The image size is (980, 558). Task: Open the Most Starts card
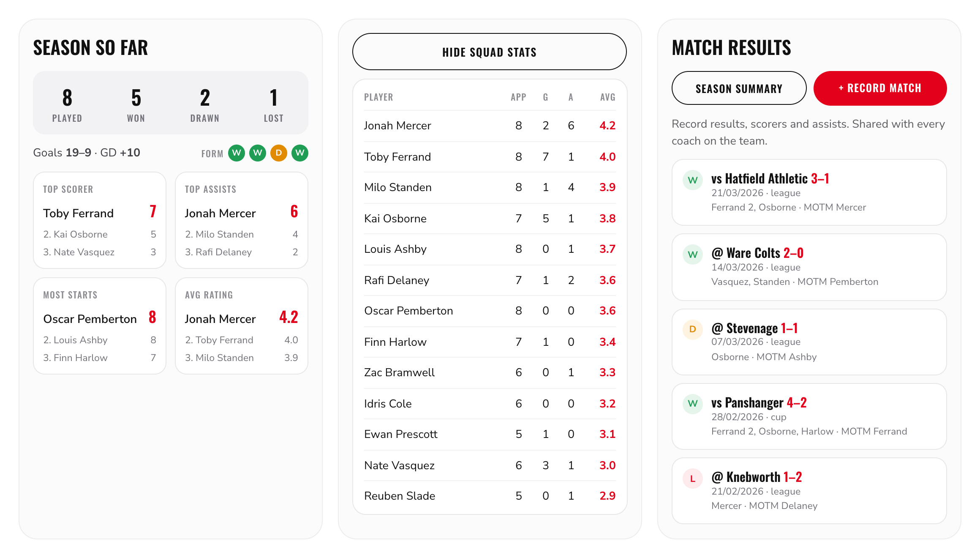(x=100, y=326)
